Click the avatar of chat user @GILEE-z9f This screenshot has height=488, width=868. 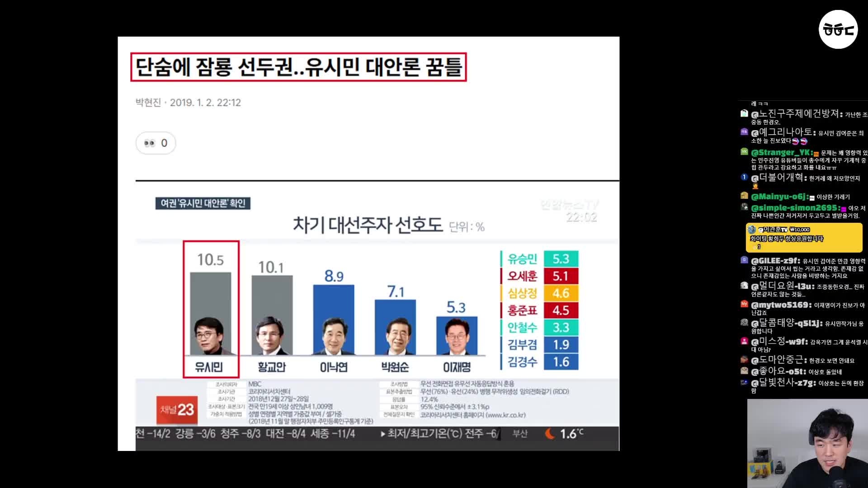pos(744,260)
